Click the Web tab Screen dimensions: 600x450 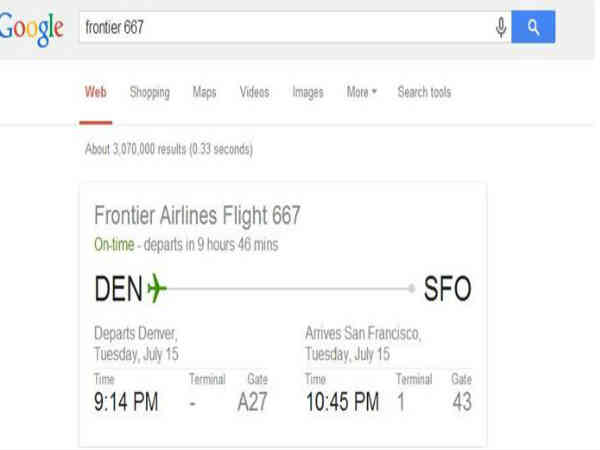click(96, 93)
